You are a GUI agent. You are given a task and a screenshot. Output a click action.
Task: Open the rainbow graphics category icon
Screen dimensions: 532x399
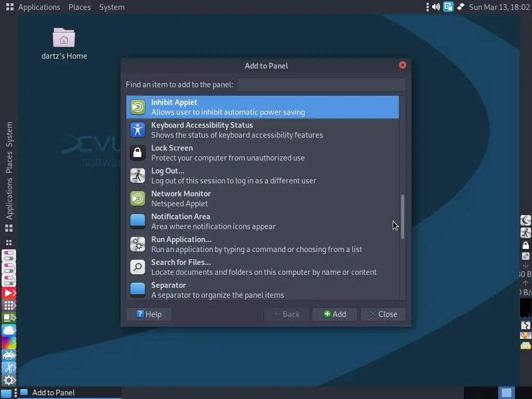coord(9,343)
